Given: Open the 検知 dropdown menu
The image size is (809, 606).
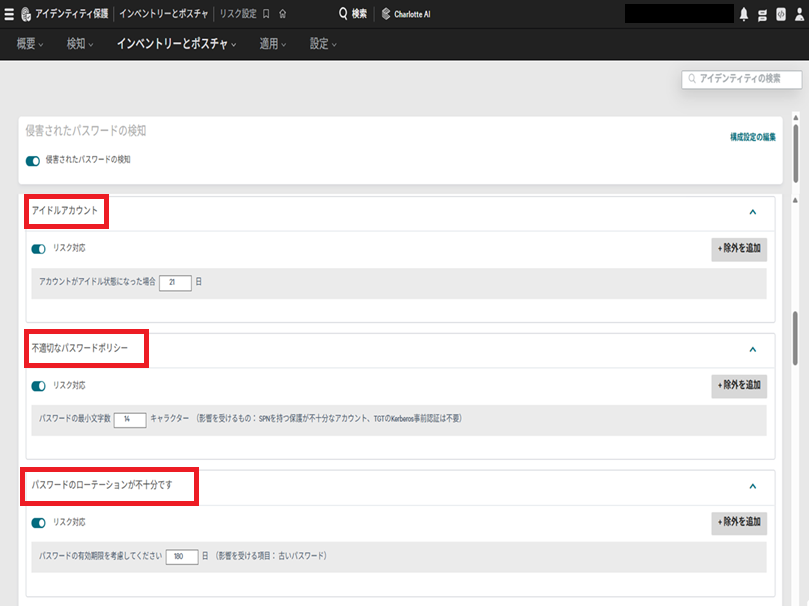Looking at the screenshot, I should [x=79, y=44].
